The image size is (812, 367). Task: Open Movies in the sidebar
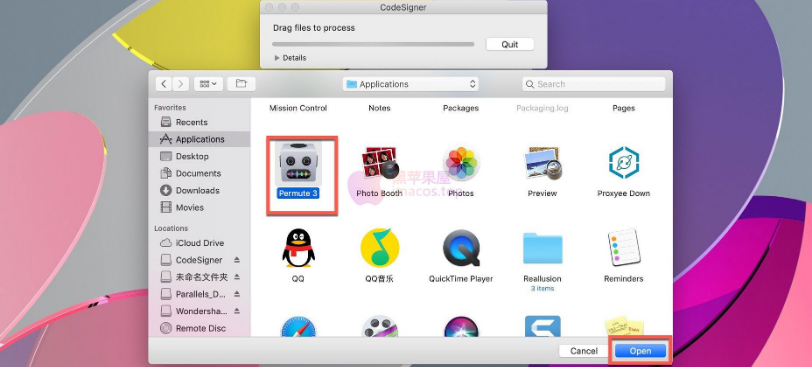tap(199, 208)
